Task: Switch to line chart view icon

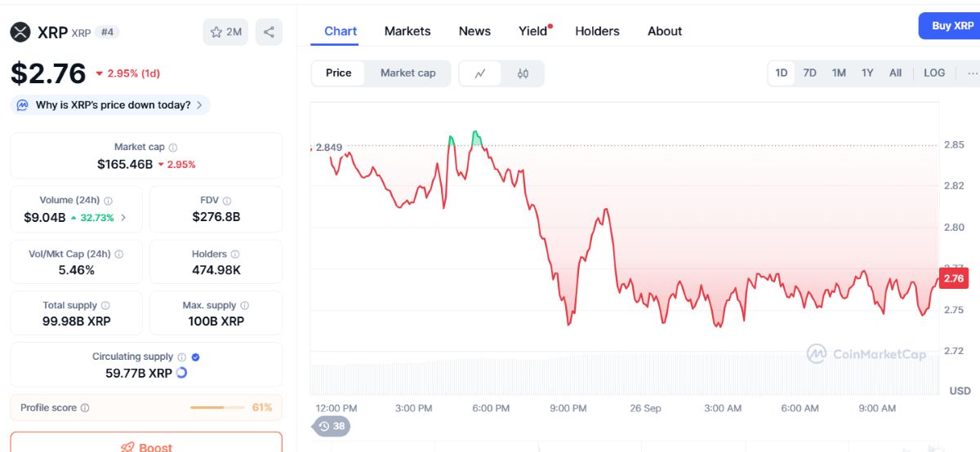Action: coord(480,73)
